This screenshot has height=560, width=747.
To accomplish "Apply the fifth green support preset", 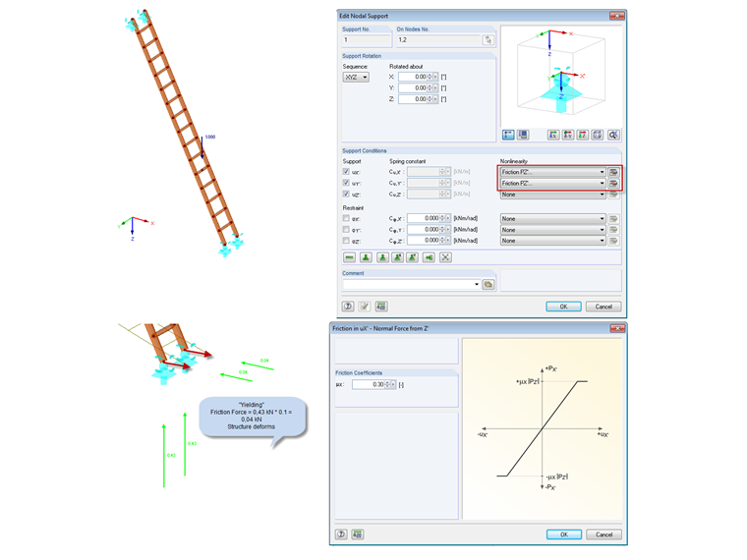I will click(x=413, y=257).
